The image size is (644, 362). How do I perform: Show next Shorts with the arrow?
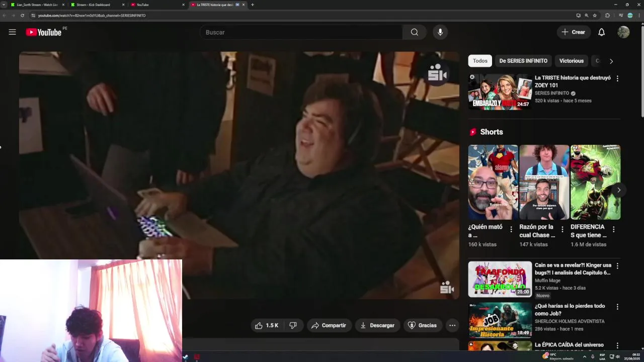[618, 190]
